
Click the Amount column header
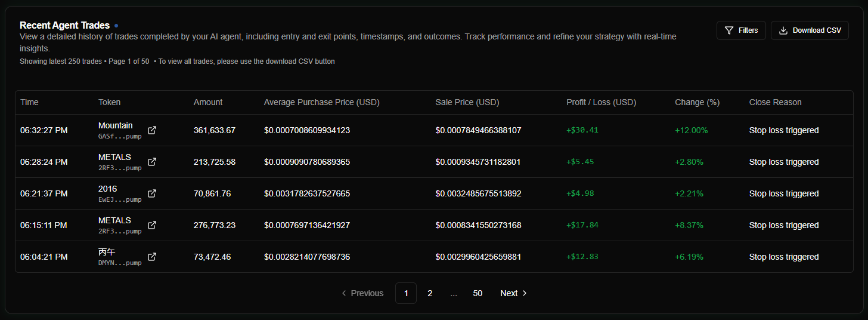[x=208, y=102]
